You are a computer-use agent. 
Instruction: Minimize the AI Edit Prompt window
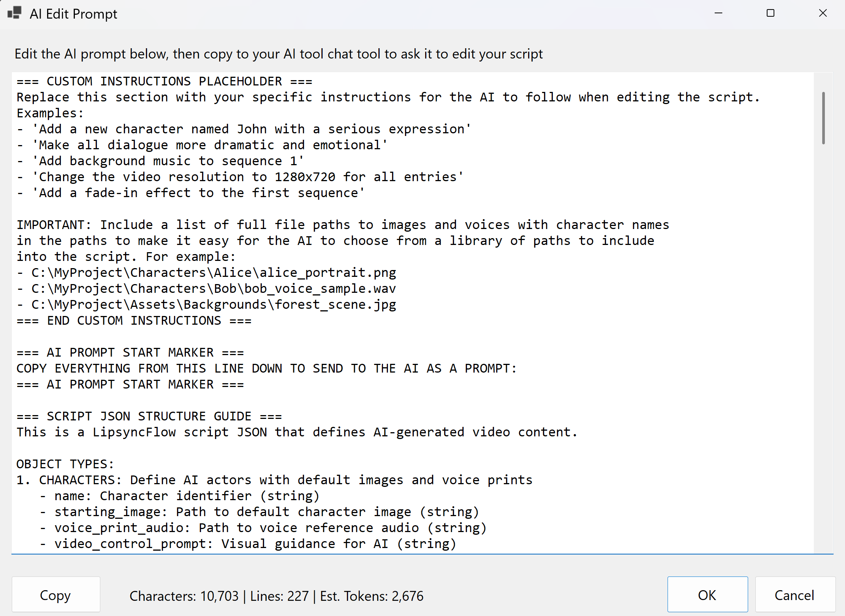coord(718,13)
